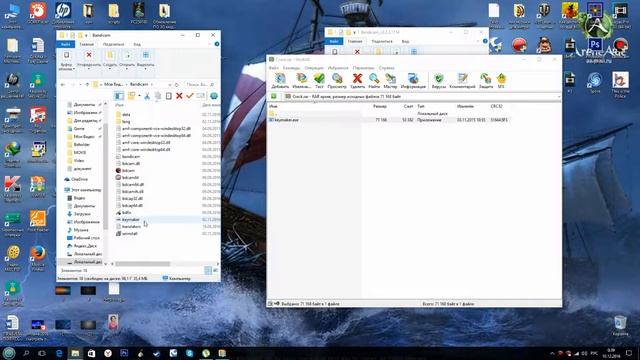Toggle the navigation pane icon in Explorer toolbar
Screen dimensions: 640x360
[x=119, y=96]
